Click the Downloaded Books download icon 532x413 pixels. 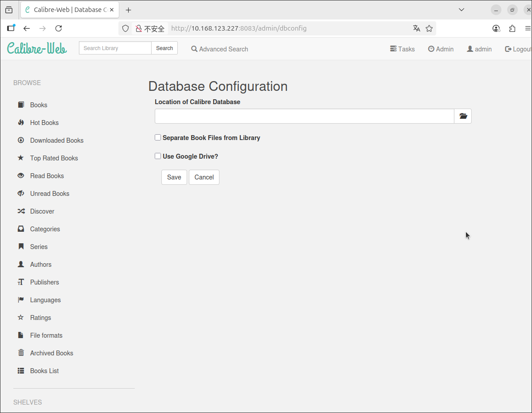21,140
